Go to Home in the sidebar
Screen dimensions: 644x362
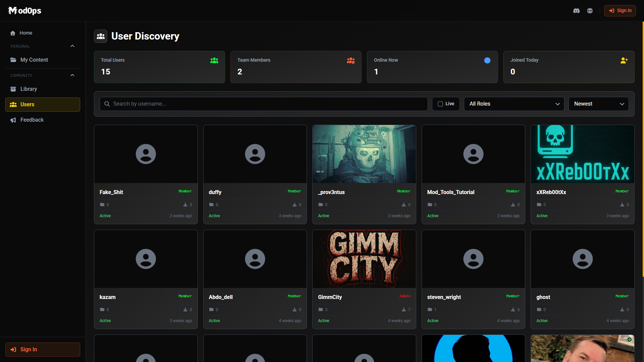26,33
